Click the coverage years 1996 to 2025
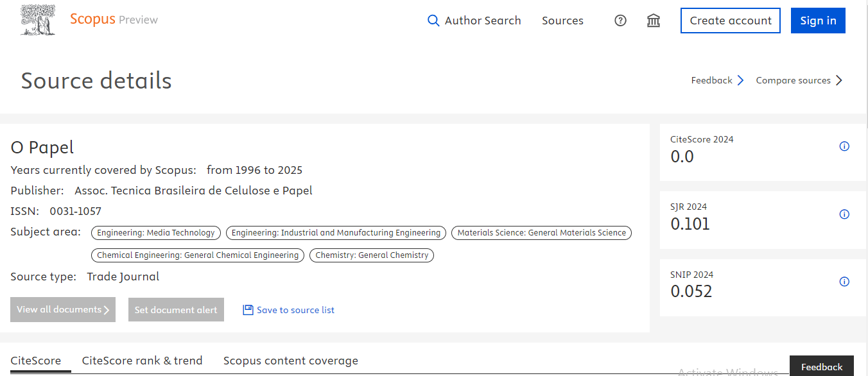868x376 pixels. pos(254,170)
